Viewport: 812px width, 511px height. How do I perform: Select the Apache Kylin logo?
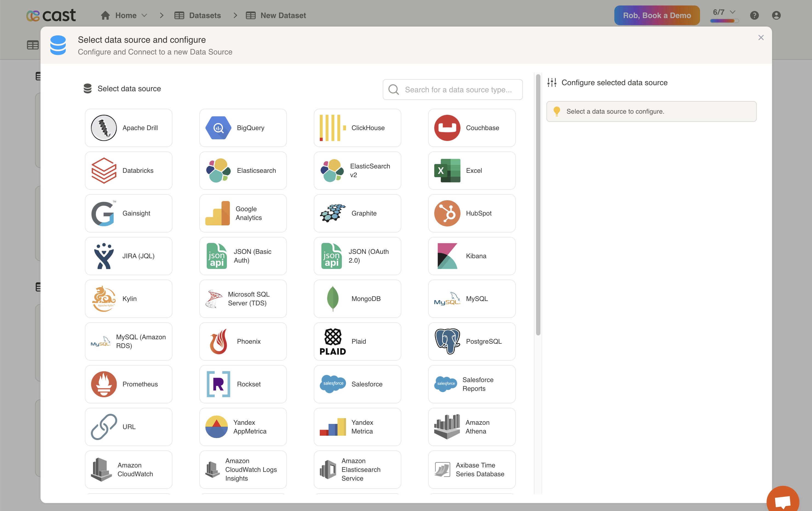tap(104, 299)
